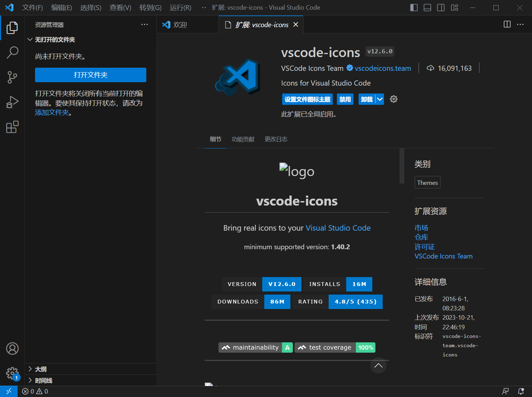The image size is (532, 397).
Task: Close the vscode-icons extension tab
Action: [296, 24]
